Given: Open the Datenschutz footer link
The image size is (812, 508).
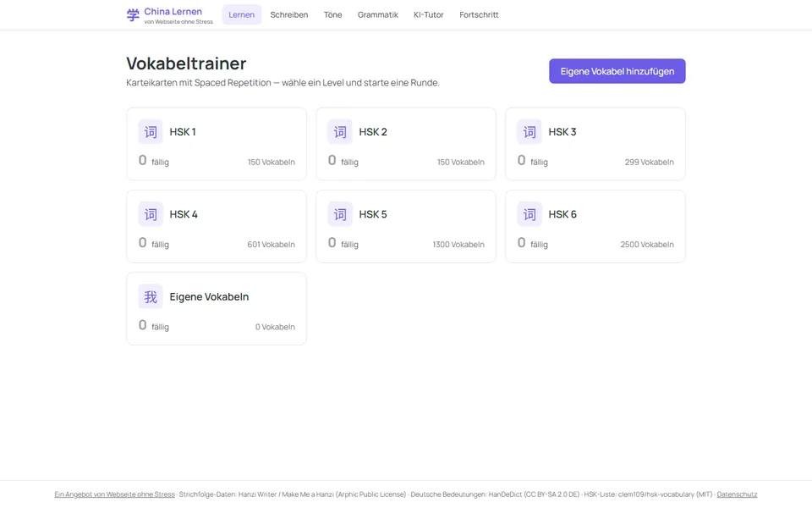Looking at the screenshot, I should click(x=737, y=494).
